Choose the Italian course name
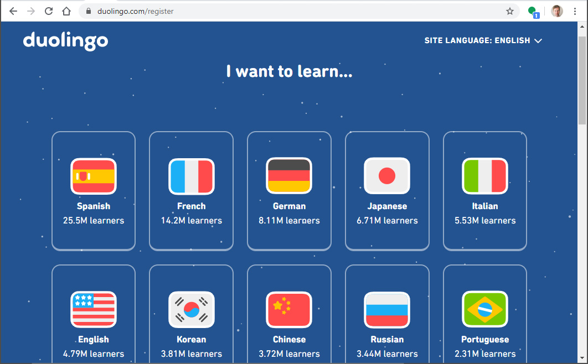Image resolution: width=588 pixels, height=364 pixels. pyautogui.click(x=485, y=206)
